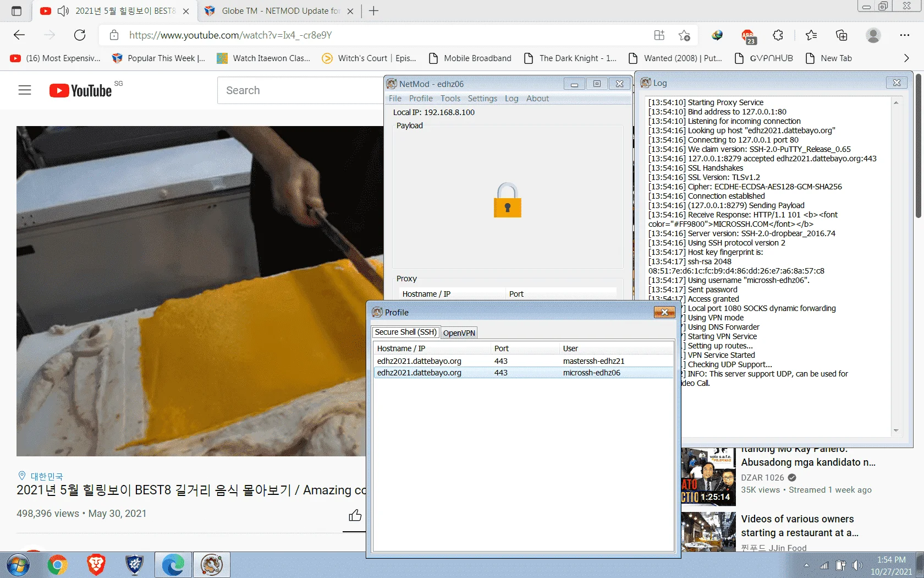Screen dimensions: 924x578
Task: Open Edge Settings and more menu
Action: coord(905,35)
